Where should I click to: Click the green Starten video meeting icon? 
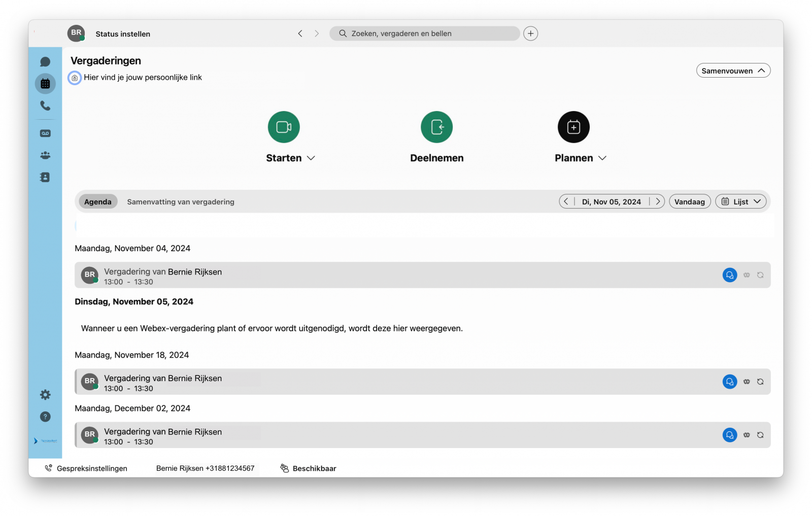[284, 127]
